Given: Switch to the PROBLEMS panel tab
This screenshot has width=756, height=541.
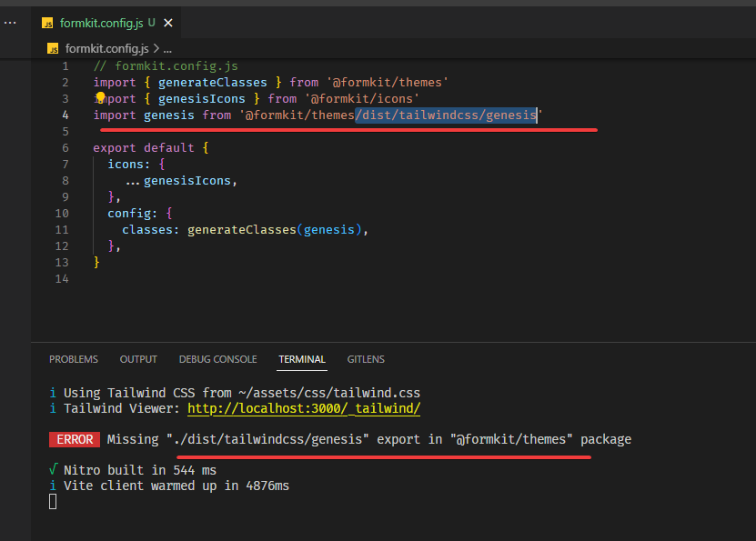Looking at the screenshot, I should coord(74,359).
